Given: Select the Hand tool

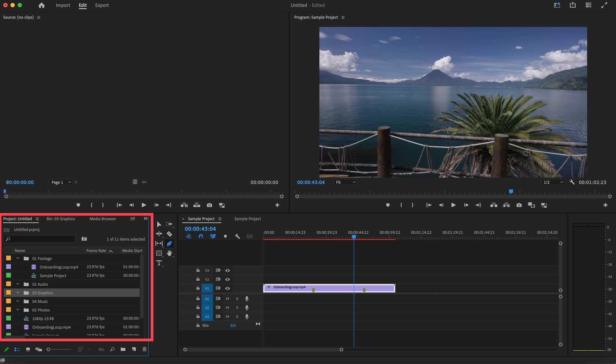Looking at the screenshot, I should pos(170,253).
